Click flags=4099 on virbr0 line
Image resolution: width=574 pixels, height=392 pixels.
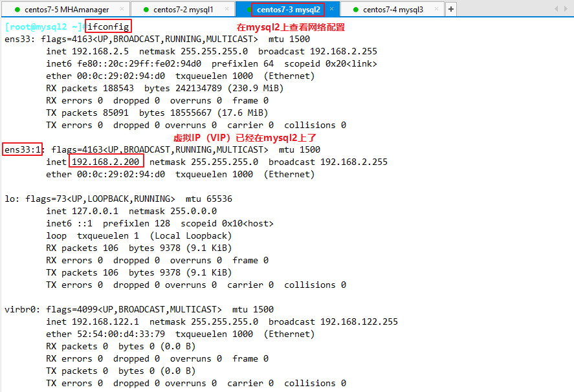(72, 310)
